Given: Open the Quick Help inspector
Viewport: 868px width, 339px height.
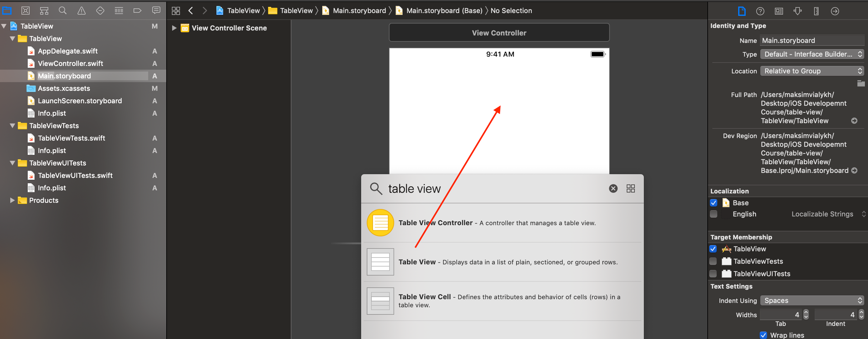Looking at the screenshot, I should 760,11.
